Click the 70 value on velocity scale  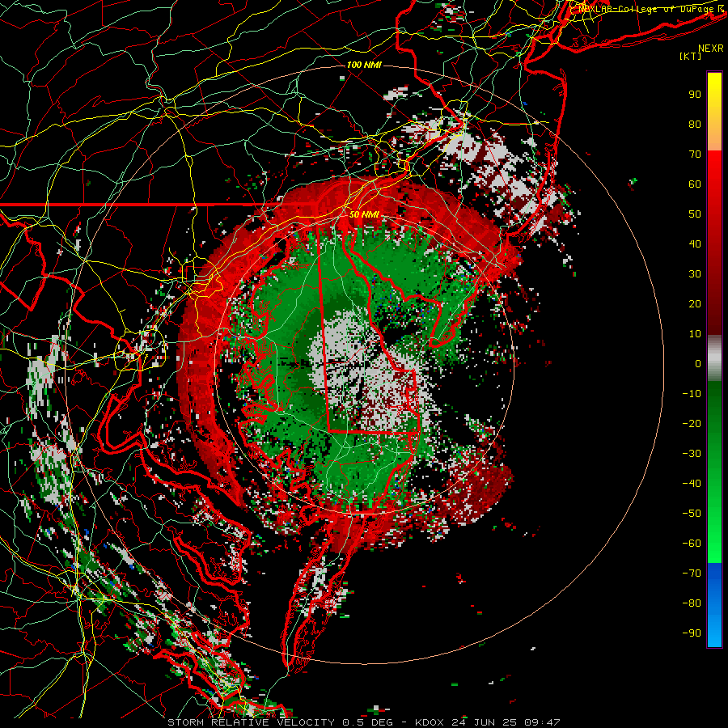695,154
